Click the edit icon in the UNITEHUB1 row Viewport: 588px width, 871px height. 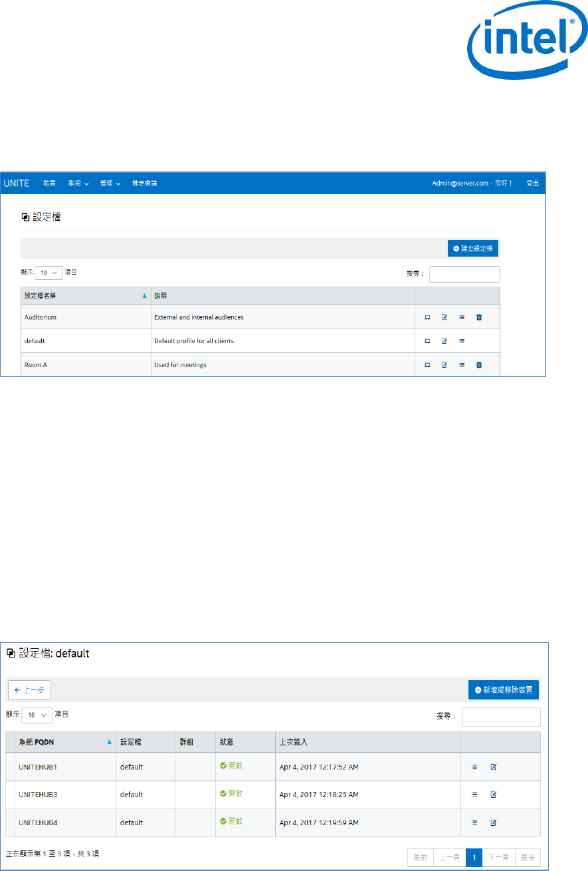click(494, 767)
